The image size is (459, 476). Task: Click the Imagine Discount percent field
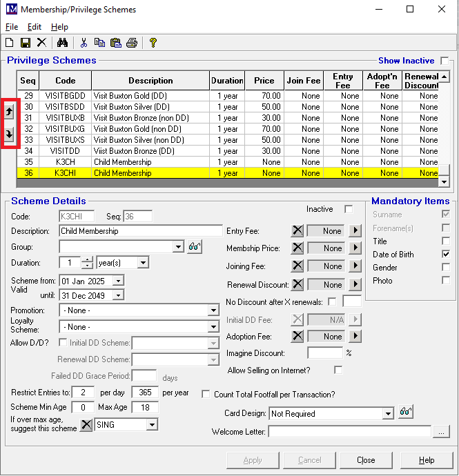(x=325, y=353)
